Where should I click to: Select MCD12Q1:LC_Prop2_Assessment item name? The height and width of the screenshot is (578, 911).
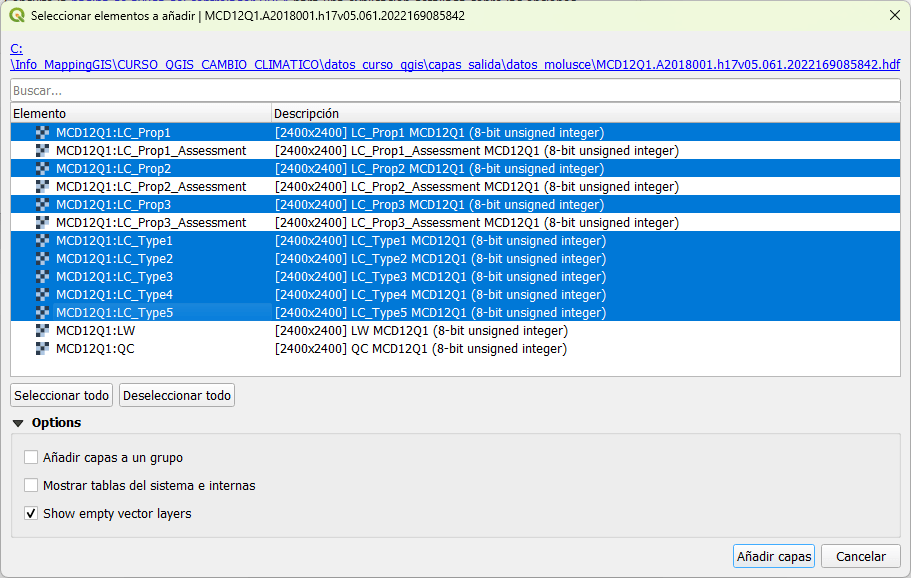151,186
